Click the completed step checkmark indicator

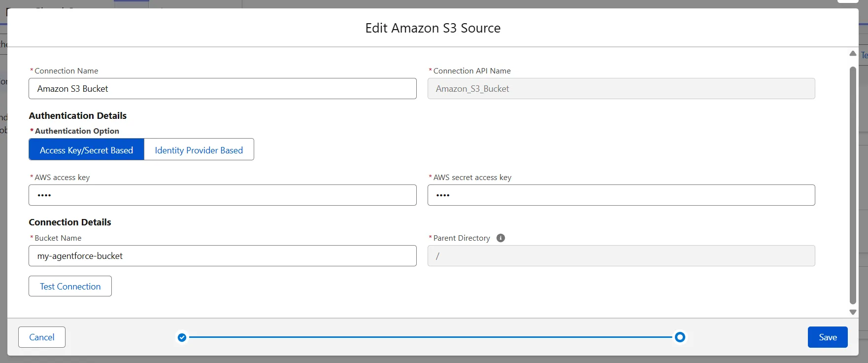[x=182, y=337]
